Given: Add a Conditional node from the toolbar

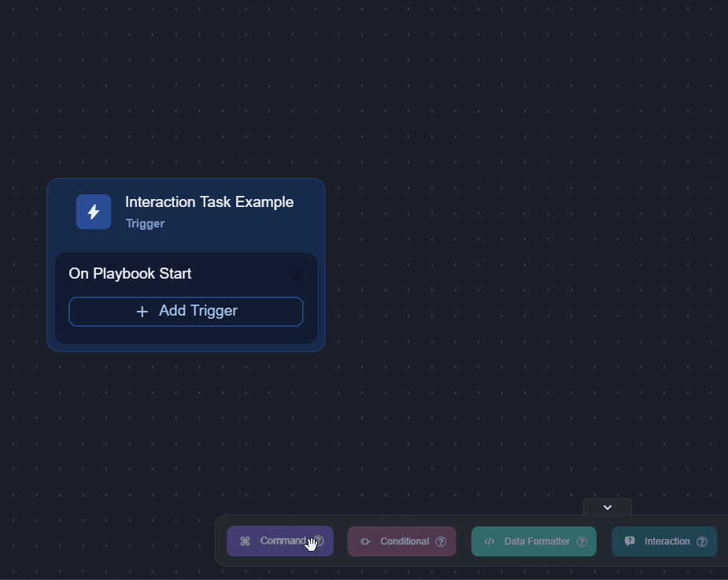Looking at the screenshot, I should [x=401, y=541].
